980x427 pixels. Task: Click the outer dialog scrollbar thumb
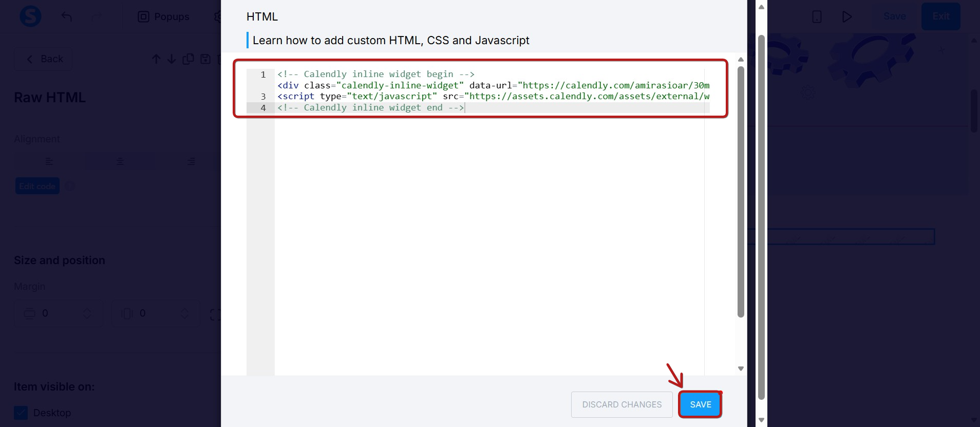tap(761, 217)
